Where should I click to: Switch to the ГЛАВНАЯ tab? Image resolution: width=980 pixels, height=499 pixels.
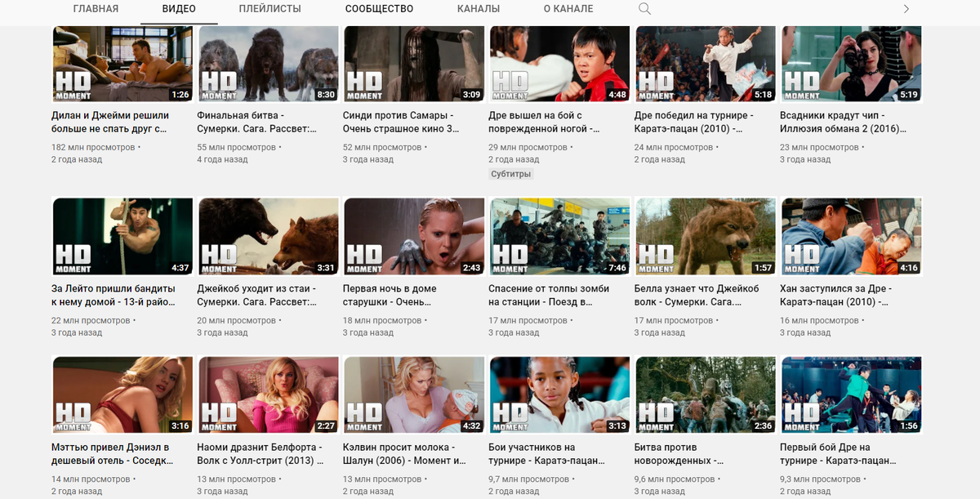point(96,9)
